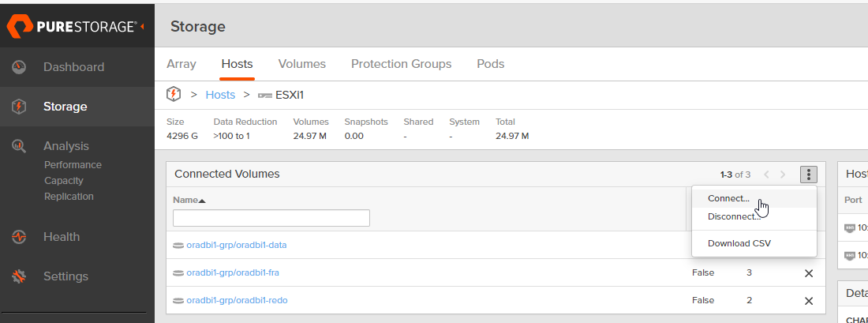
Task: Switch to the Array tab
Action: (181, 64)
